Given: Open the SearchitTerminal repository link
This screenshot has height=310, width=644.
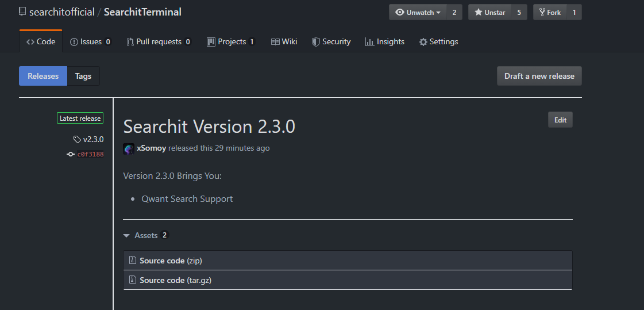Looking at the screenshot, I should [x=142, y=12].
